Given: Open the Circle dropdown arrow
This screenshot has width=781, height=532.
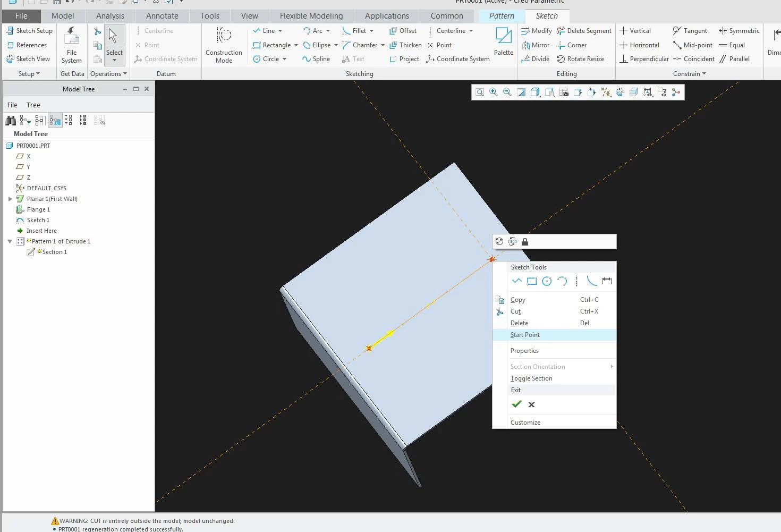Looking at the screenshot, I should pos(284,59).
